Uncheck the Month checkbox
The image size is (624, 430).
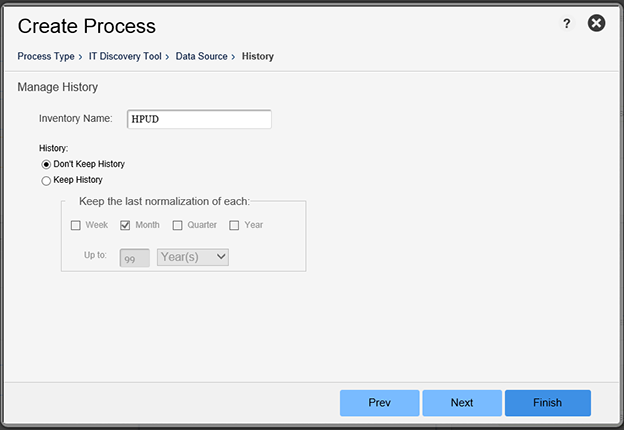[125, 226]
